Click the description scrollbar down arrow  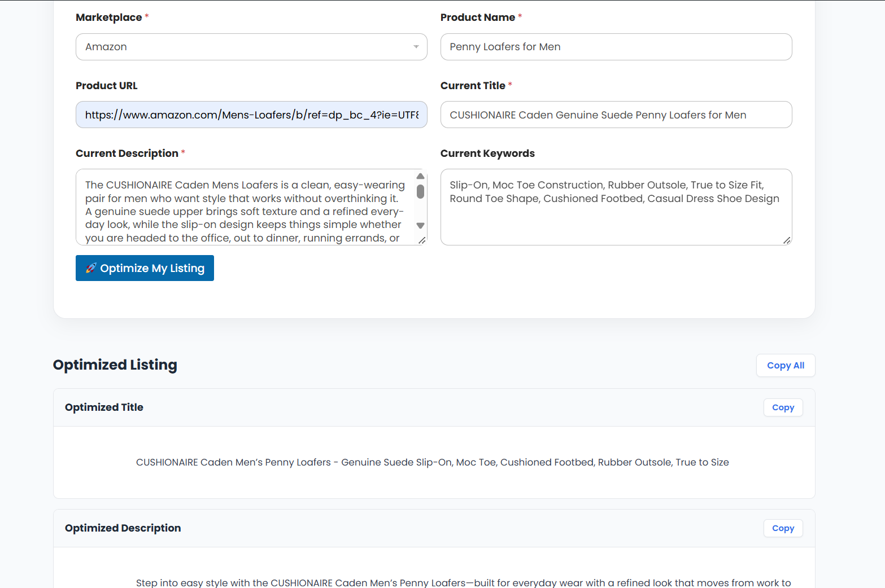tap(420, 226)
